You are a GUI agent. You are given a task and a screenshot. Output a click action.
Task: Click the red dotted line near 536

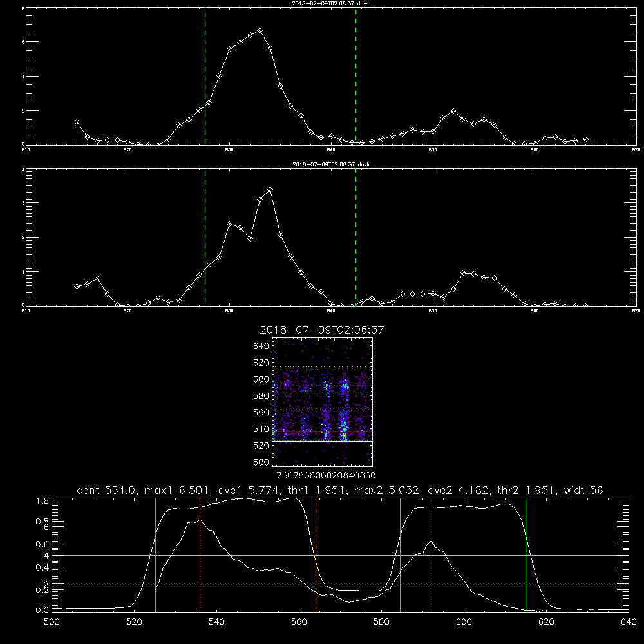pyautogui.click(x=200, y=555)
